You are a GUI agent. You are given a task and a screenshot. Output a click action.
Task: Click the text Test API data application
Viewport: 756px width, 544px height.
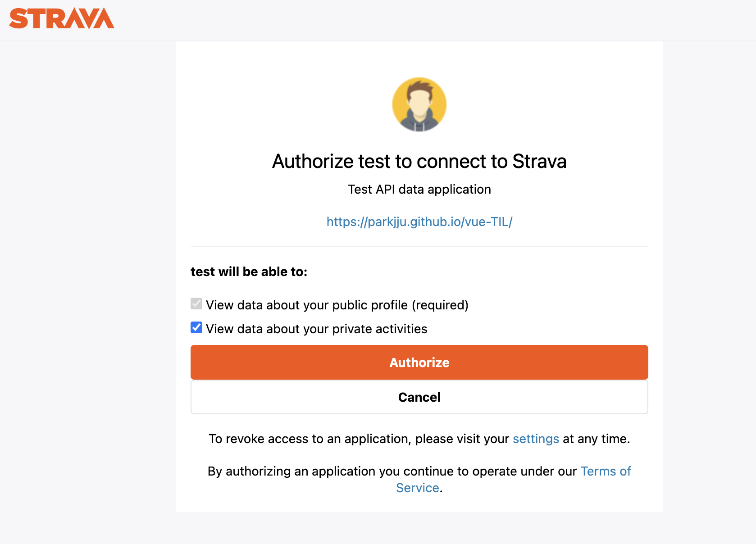[x=419, y=189]
